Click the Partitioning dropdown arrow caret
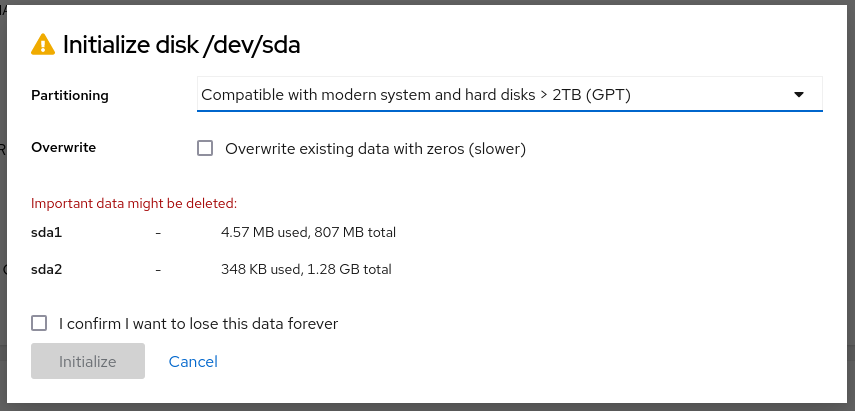 pos(799,94)
